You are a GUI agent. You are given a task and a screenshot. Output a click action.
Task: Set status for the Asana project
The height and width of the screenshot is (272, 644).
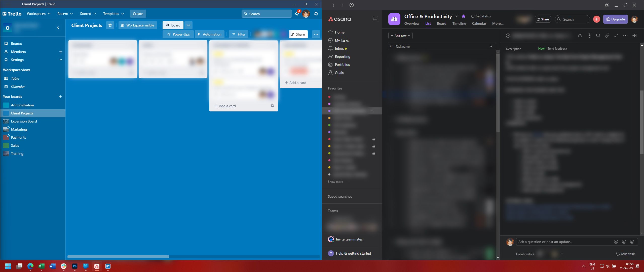[x=481, y=16]
